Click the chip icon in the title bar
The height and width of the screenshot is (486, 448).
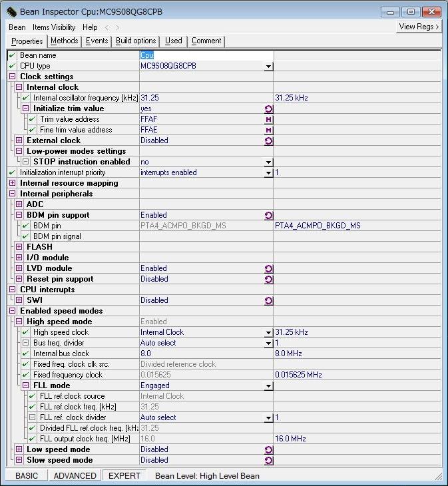[12, 12]
